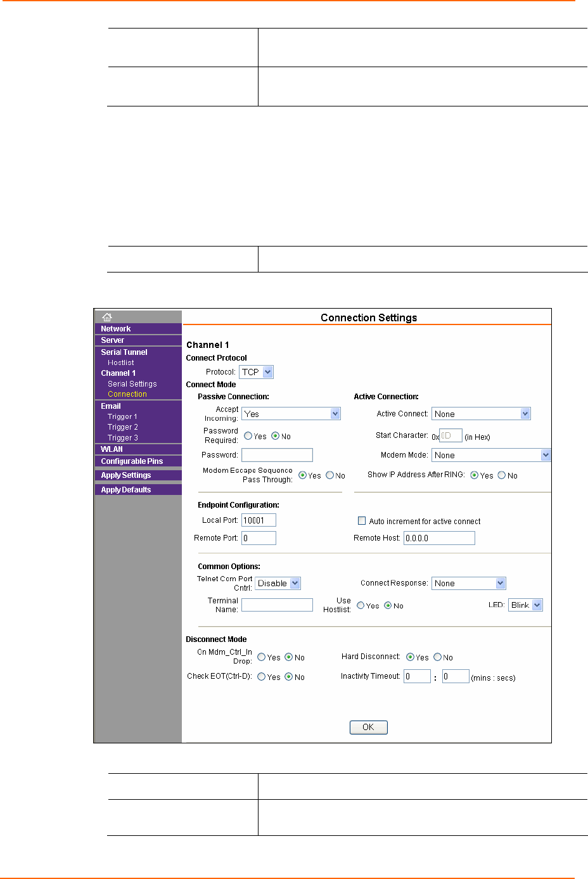
Task: Set Password Required to Yes
Action: pos(248,436)
